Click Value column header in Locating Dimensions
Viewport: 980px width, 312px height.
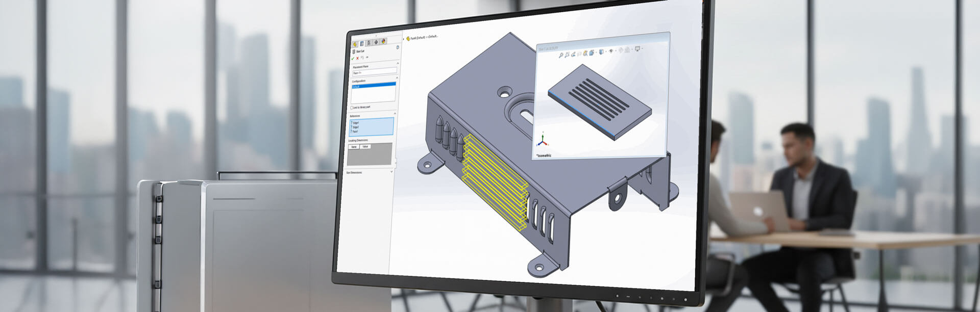365,147
